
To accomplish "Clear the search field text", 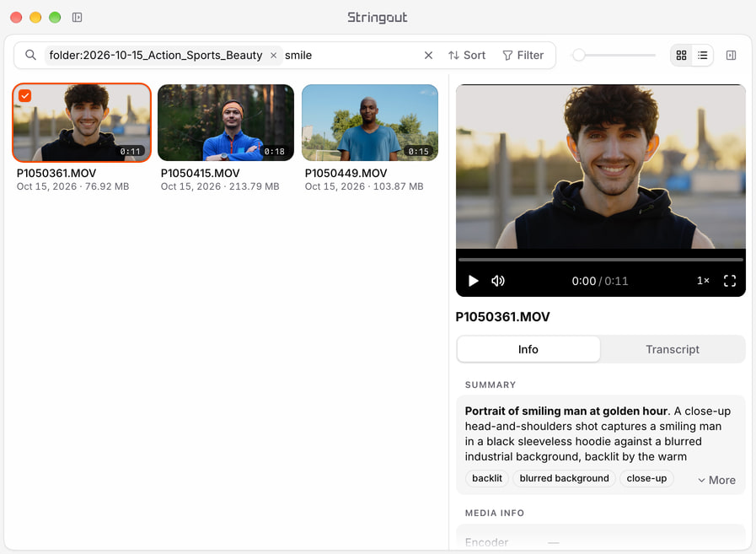I will coord(428,56).
